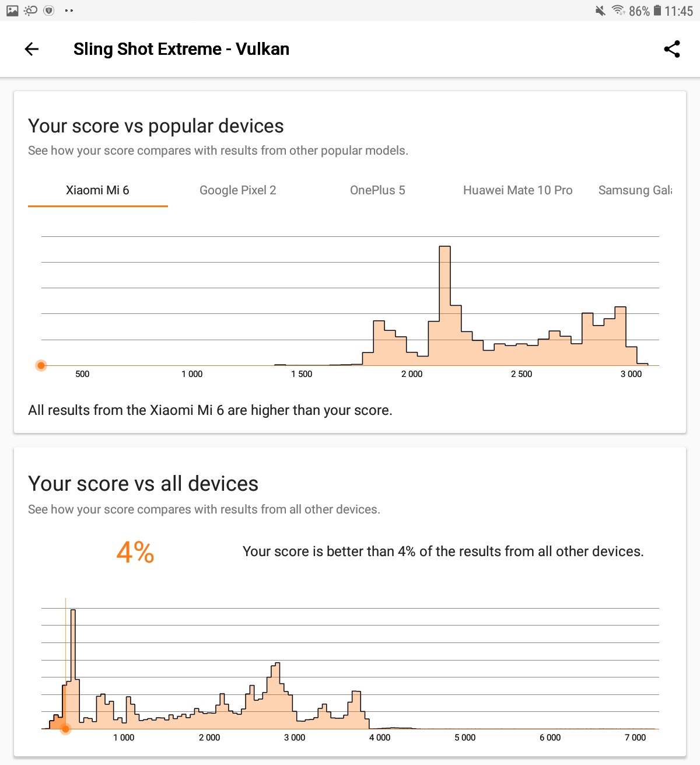The image size is (700, 765).
Task: Tap the back arrow to leave results
Action: pos(32,49)
